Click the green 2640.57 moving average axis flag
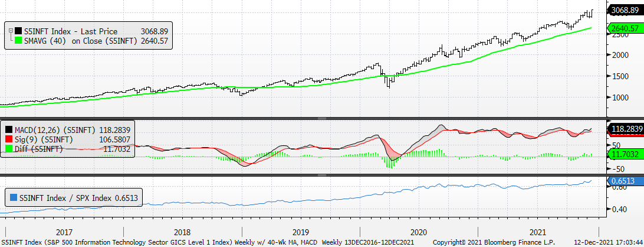 625,28
